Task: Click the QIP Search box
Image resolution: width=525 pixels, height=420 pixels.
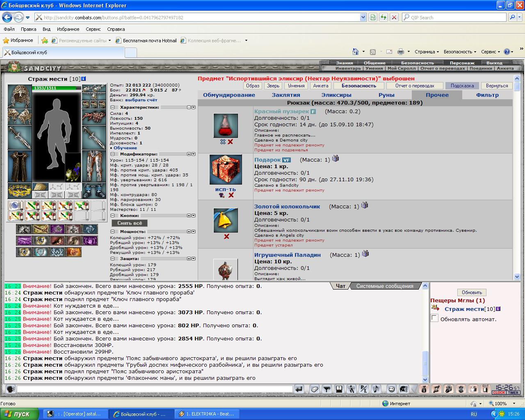Action: point(454,17)
